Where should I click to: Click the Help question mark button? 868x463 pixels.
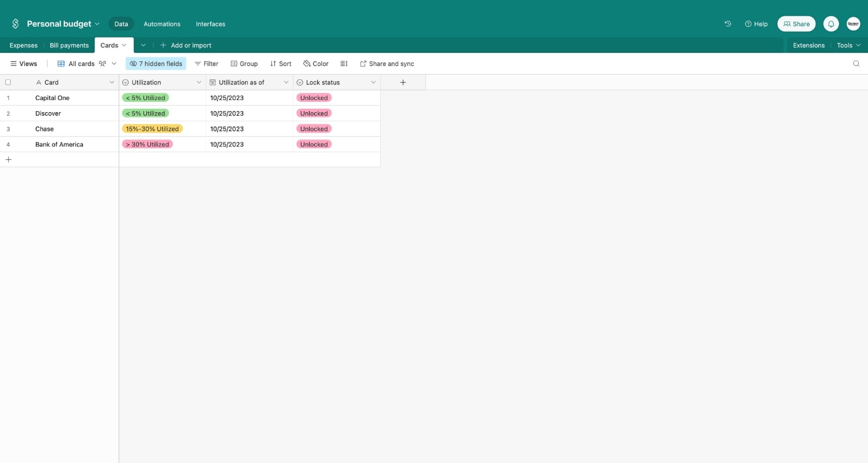(756, 24)
